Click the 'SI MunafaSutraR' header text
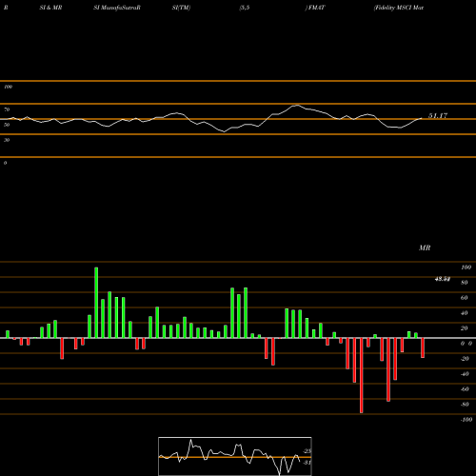 point(117,8)
